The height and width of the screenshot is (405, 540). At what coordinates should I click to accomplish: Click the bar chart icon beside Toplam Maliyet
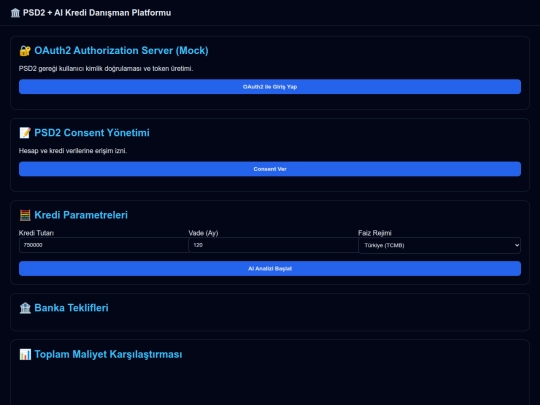pyautogui.click(x=25, y=354)
